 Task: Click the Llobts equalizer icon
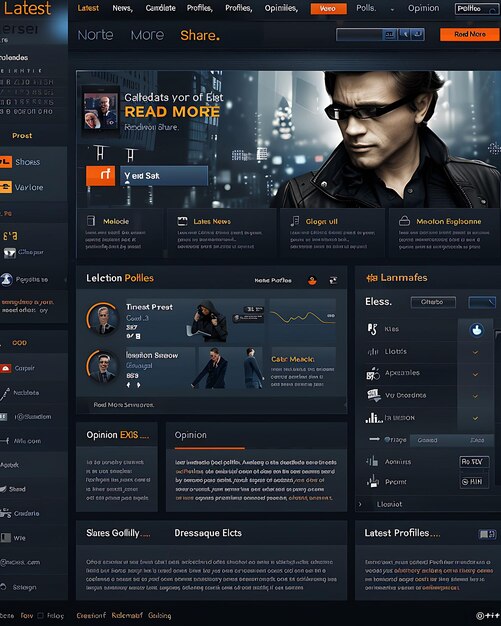(373, 351)
